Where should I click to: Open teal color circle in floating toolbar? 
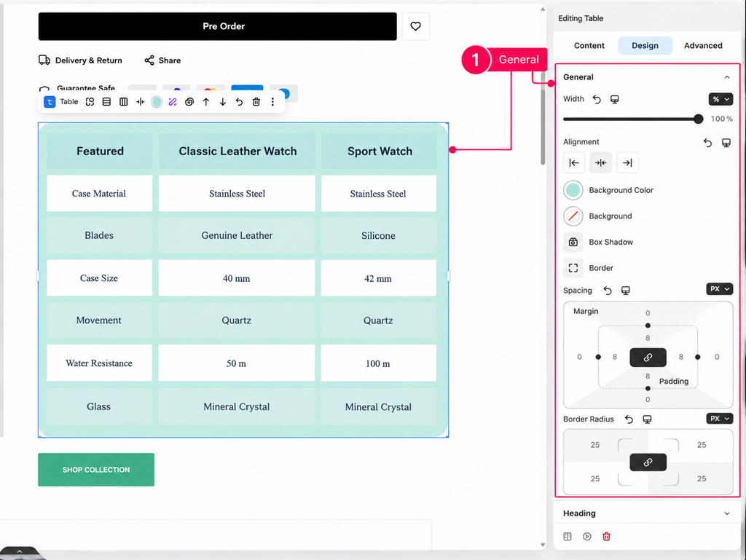click(x=157, y=102)
